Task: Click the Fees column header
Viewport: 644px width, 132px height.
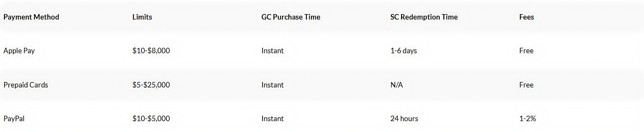Action: tap(527, 17)
